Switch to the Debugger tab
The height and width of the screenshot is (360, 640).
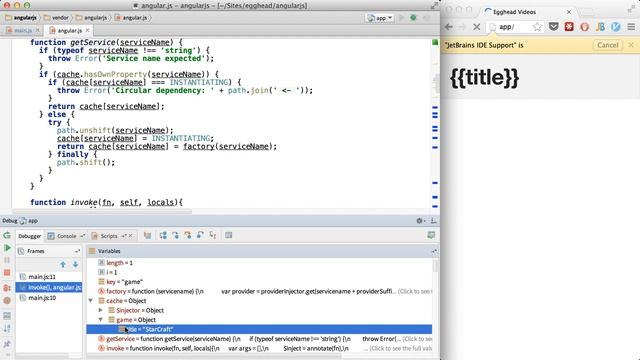coord(29,236)
